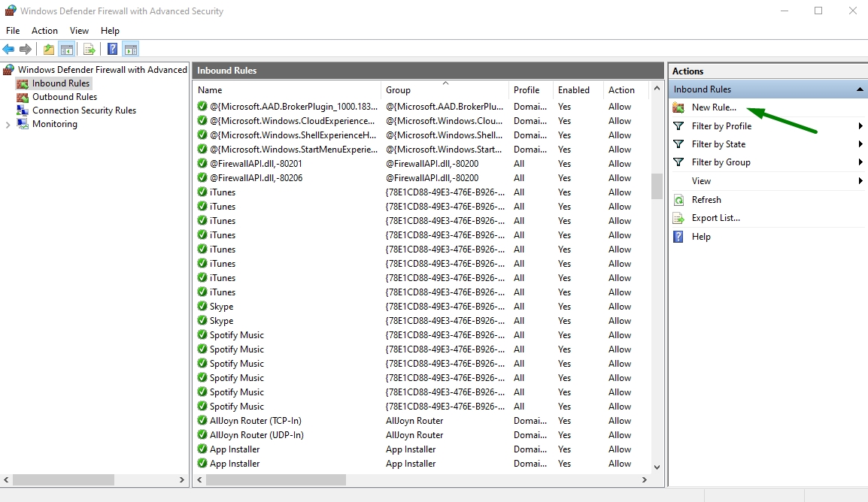
Task: Open Filter by State submenu arrow
Action: (860, 144)
